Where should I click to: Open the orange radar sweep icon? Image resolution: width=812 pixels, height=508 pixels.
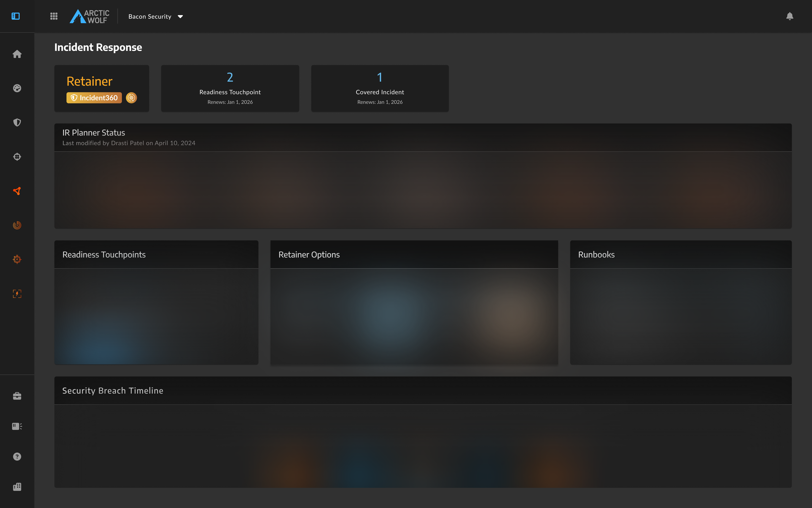[x=17, y=225]
